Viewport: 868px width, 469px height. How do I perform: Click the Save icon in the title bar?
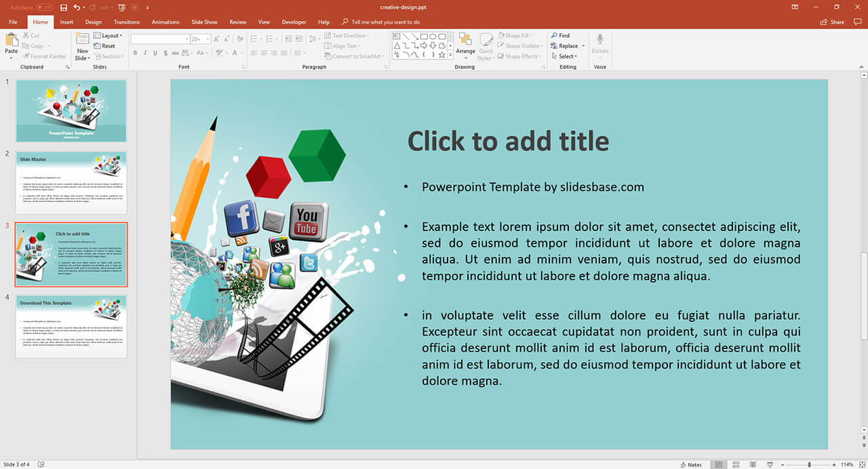[64, 7]
